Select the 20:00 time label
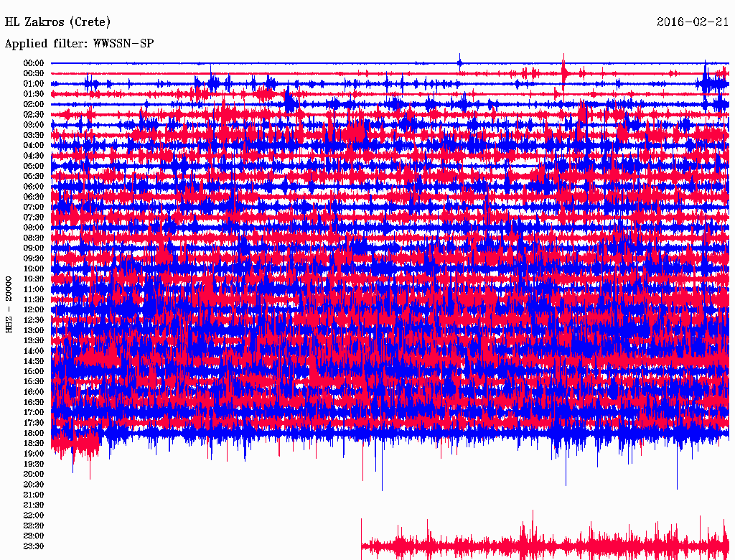This screenshot has width=735, height=560. click(34, 474)
